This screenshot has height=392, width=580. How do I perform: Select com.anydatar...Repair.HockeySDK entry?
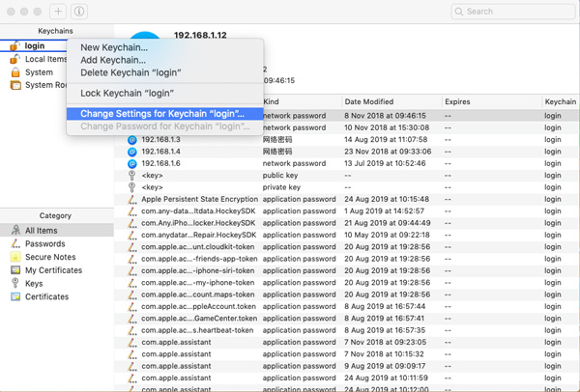pos(198,235)
